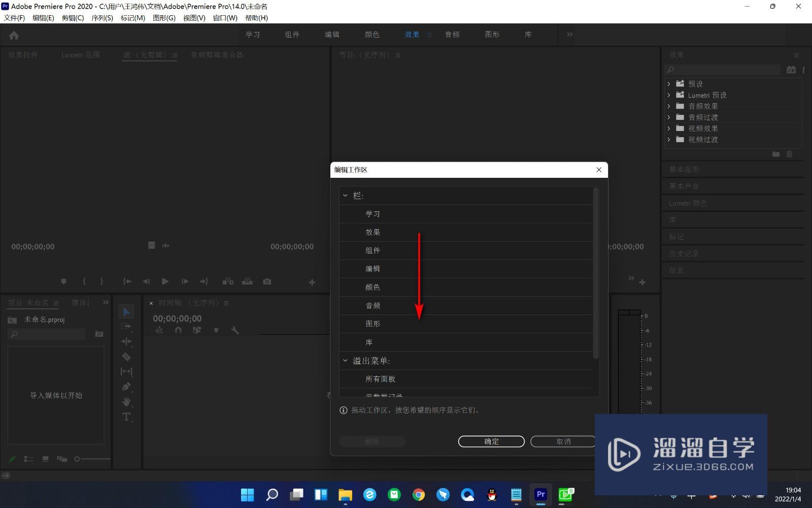The height and width of the screenshot is (508, 812).
Task: Show overflow workspaces chevron menu
Action: pos(569,35)
